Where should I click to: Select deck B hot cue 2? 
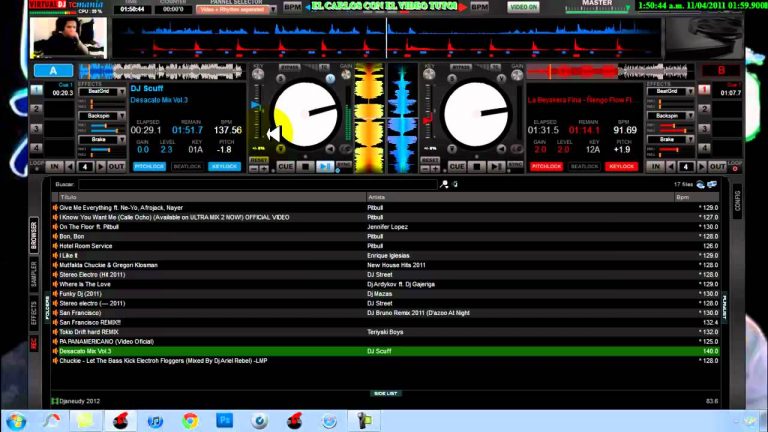point(704,109)
